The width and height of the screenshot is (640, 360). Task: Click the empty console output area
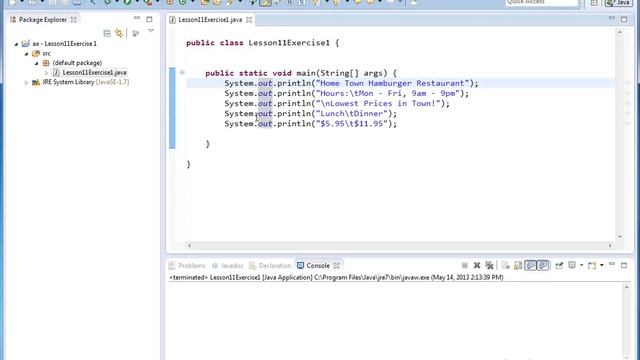[x=394, y=321]
